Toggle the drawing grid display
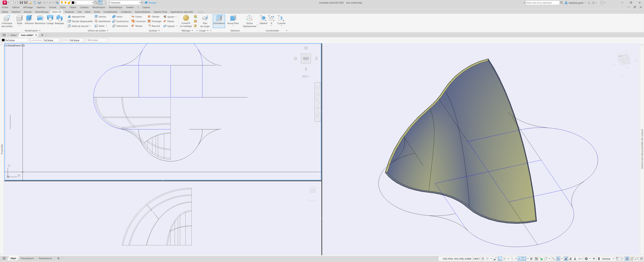 [x=483, y=259]
